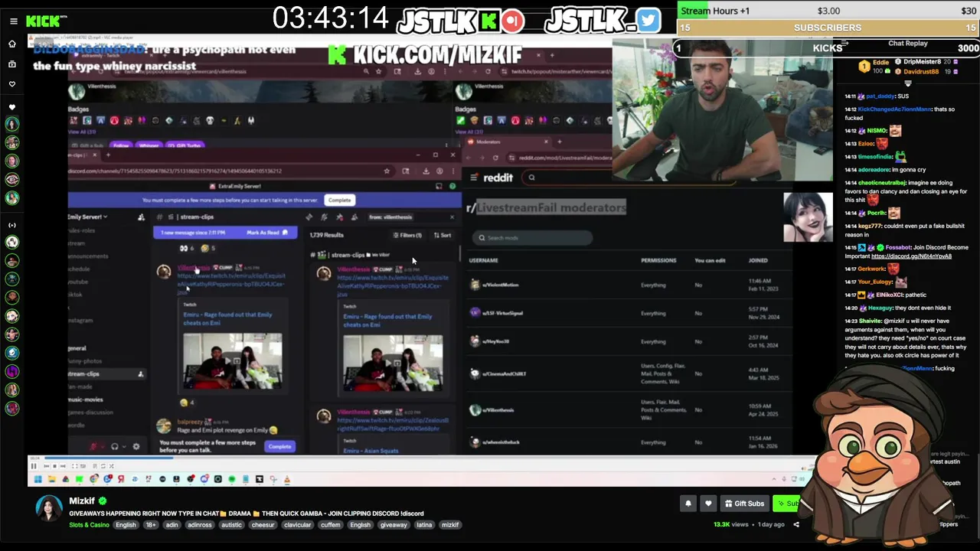The height and width of the screenshot is (551, 980).
Task: Open u/LSF-VirtueSignal moderator row
Action: pyautogui.click(x=630, y=313)
